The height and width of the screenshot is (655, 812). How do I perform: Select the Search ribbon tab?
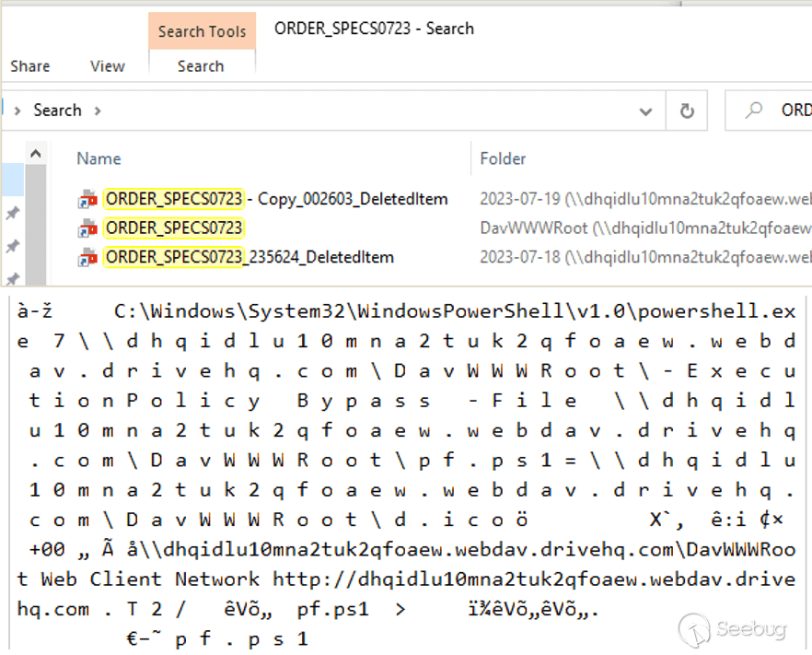201,66
